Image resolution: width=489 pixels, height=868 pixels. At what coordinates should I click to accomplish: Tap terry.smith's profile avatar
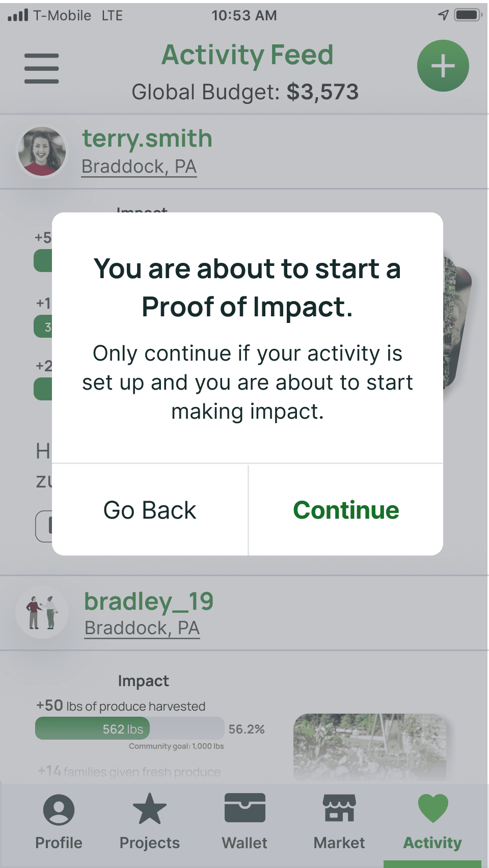[42, 151]
